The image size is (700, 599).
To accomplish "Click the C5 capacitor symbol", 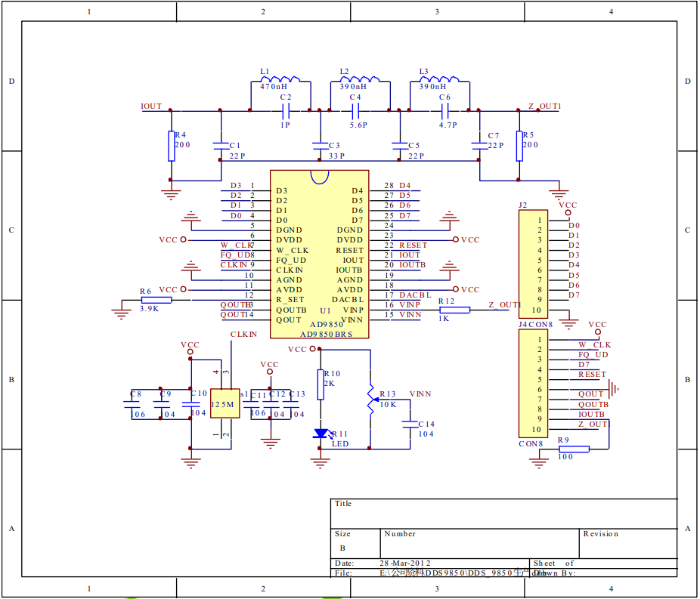I will tap(400, 145).
